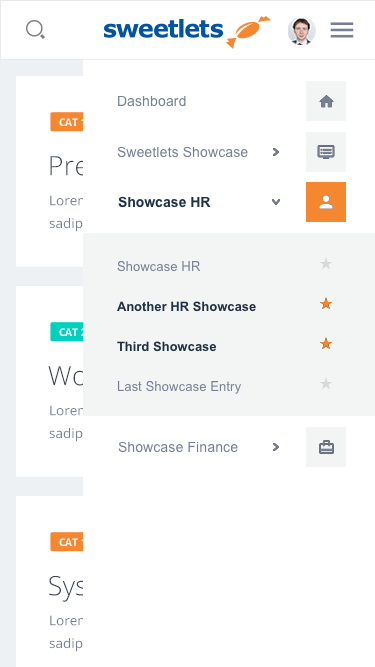
Task: Select the teal CAT 2 tag
Action: pyautogui.click(x=67, y=332)
